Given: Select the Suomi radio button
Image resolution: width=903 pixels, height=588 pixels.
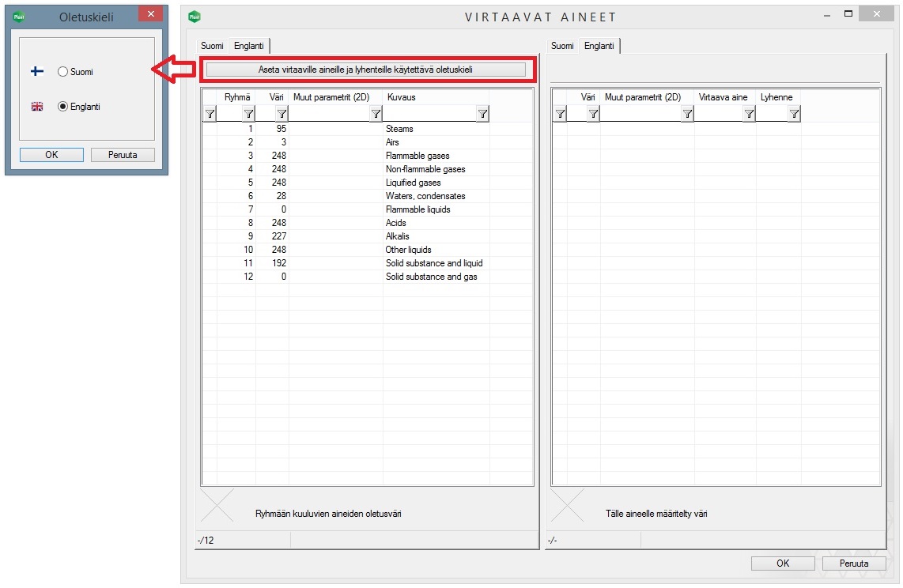Looking at the screenshot, I should pyautogui.click(x=63, y=72).
